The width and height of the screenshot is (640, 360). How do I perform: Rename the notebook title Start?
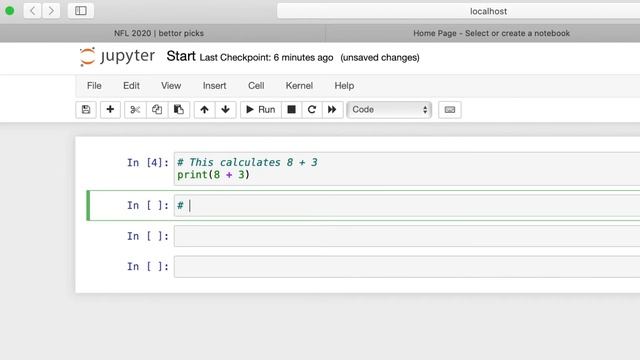(x=181, y=56)
